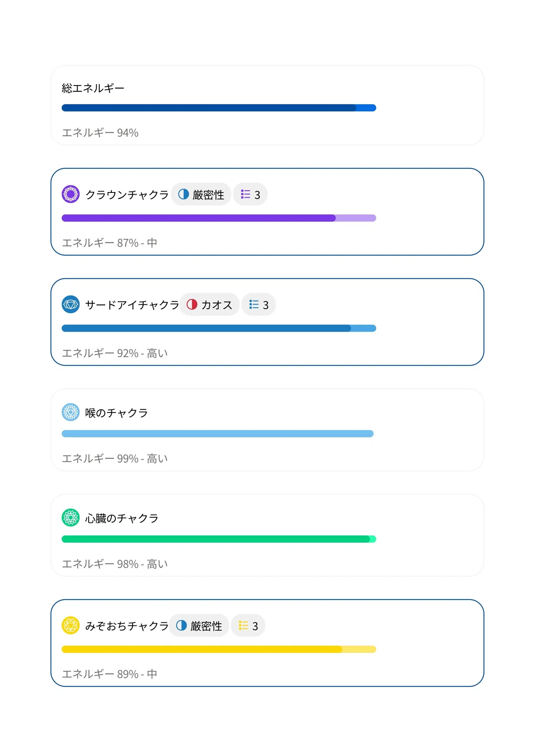Open the 喉のチャクラ card title
This screenshot has width=535, height=756.
click(x=116, y=413)
